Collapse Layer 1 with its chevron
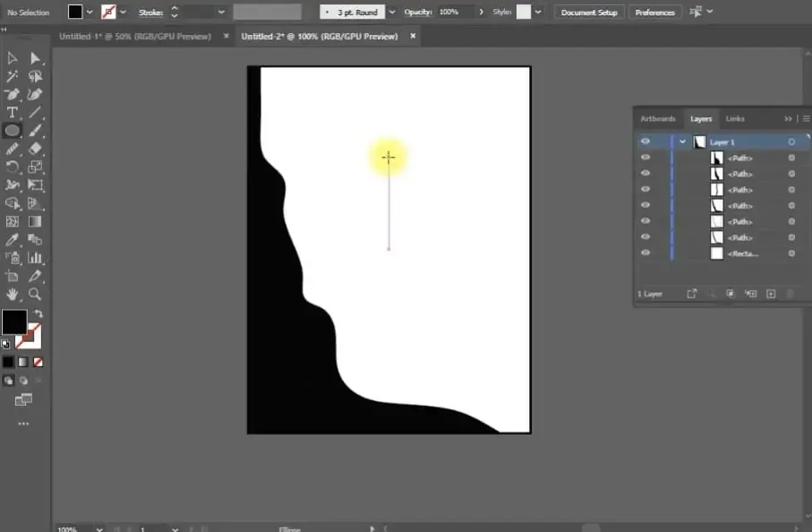 682,142
